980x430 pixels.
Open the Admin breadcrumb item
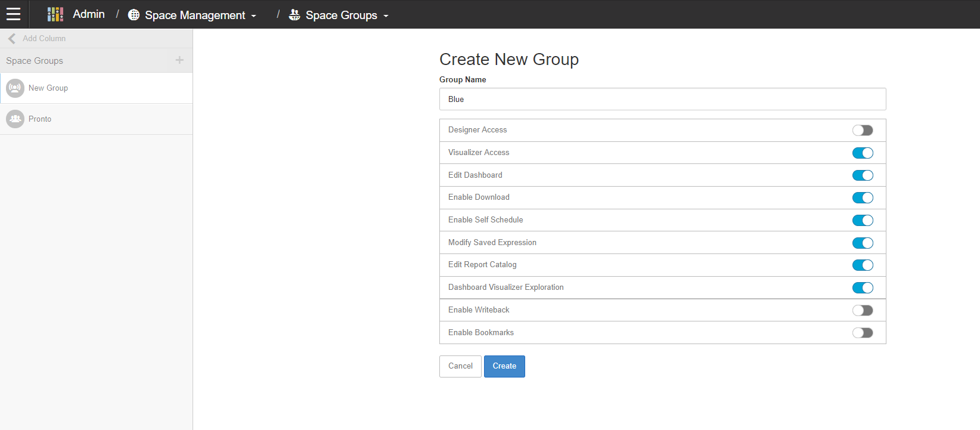click(x=89, y=14)
